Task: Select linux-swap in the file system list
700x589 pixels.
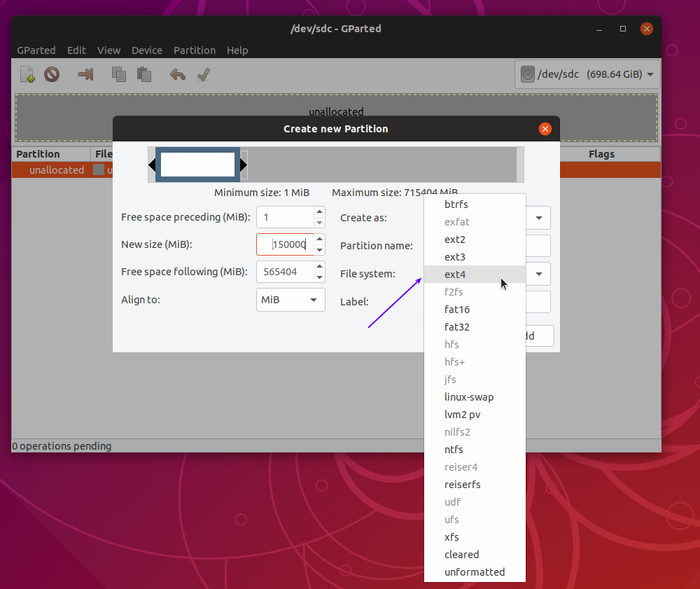Action: pos(469,397)
